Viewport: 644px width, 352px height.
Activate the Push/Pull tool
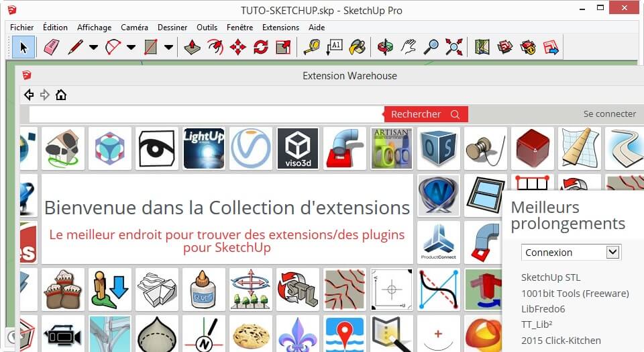192,47
